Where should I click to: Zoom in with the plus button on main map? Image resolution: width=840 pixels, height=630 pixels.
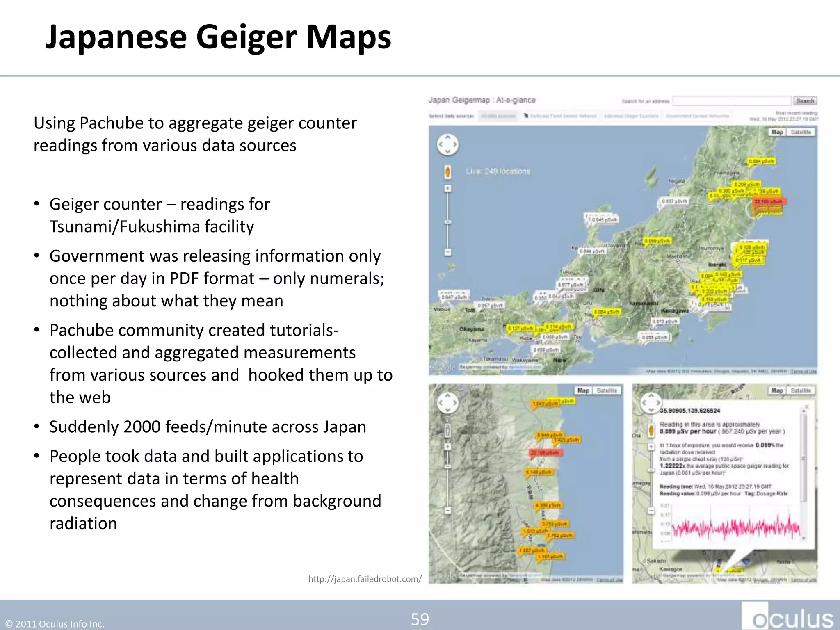tap(448, 188)
